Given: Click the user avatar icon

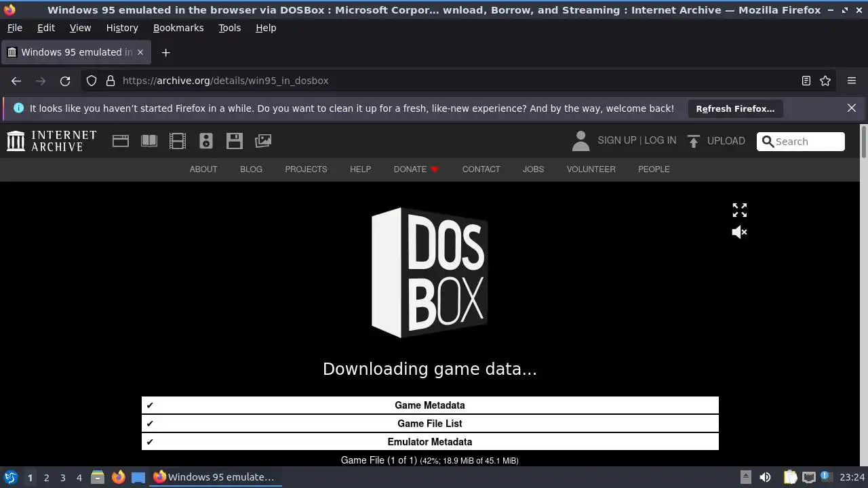Looking at the screenshot, I should pos(580,141).
